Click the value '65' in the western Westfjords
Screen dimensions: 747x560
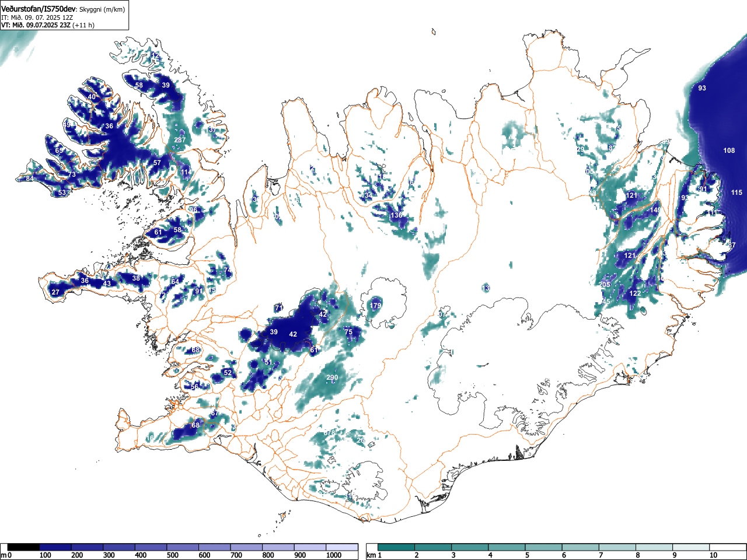59,150
